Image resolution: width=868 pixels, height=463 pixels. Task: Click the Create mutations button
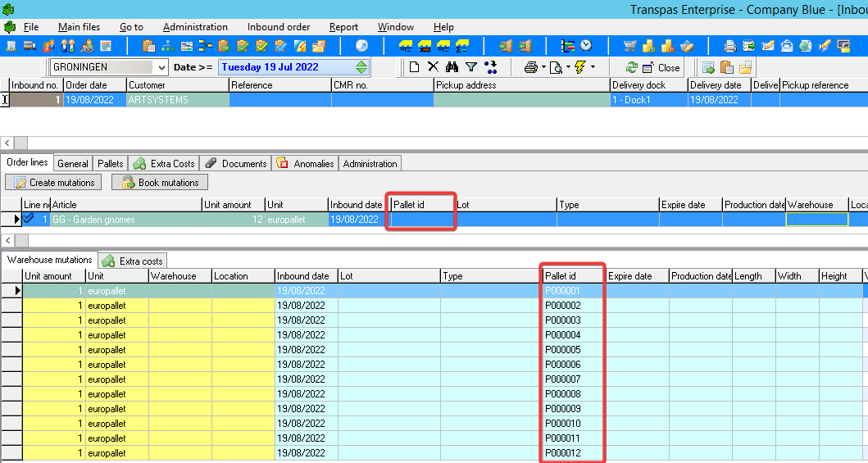click(55, 182)
